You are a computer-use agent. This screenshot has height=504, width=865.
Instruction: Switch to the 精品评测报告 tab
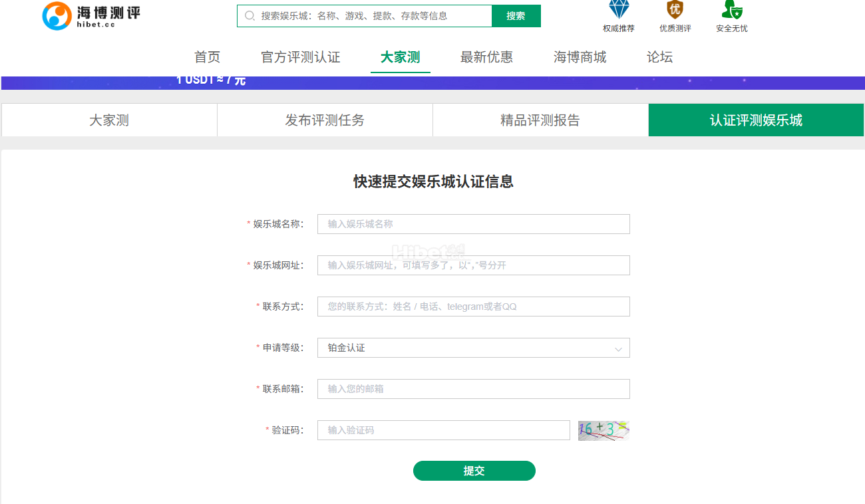(x=540, y=120)
